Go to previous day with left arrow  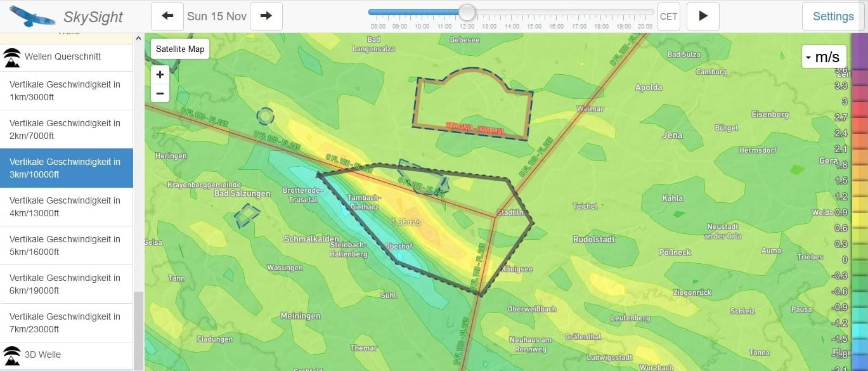(x=167, y=16)
